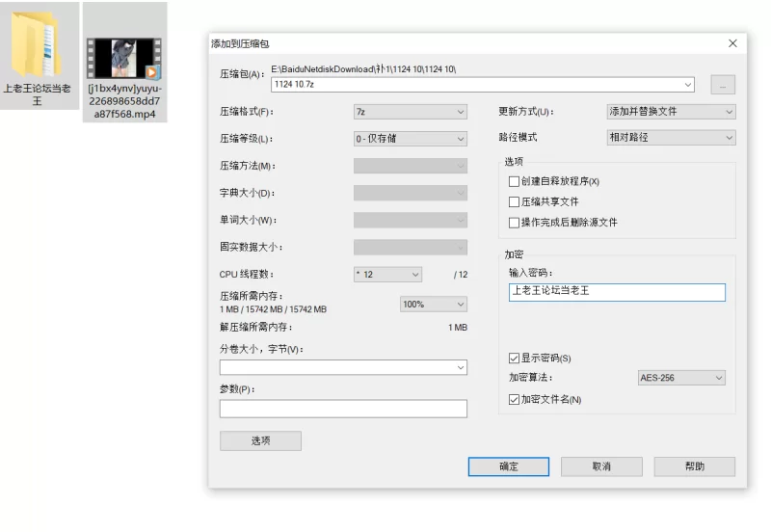This screenshot has width=771, height=532.
Task: Click the archive browse button with ellipsis
Action: click(x=722, y=85)
